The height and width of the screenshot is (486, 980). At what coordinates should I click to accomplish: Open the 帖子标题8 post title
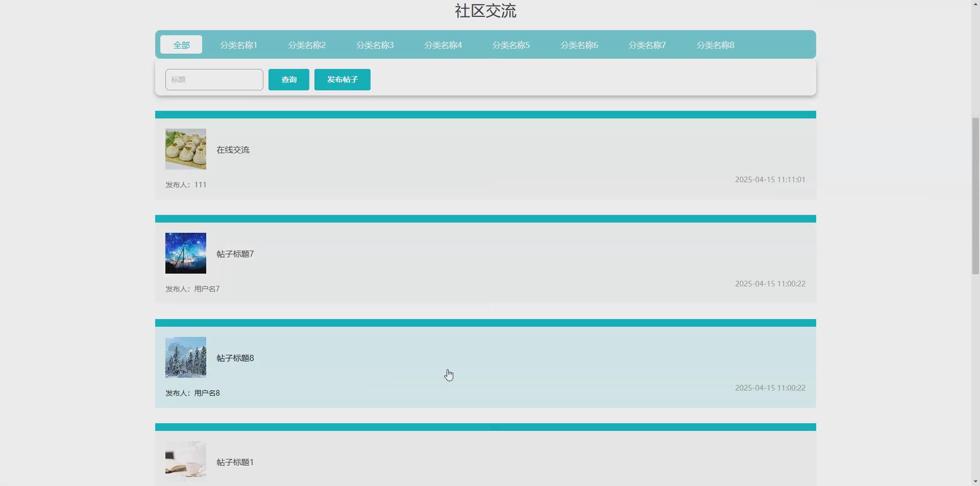(x=235, y=358)
